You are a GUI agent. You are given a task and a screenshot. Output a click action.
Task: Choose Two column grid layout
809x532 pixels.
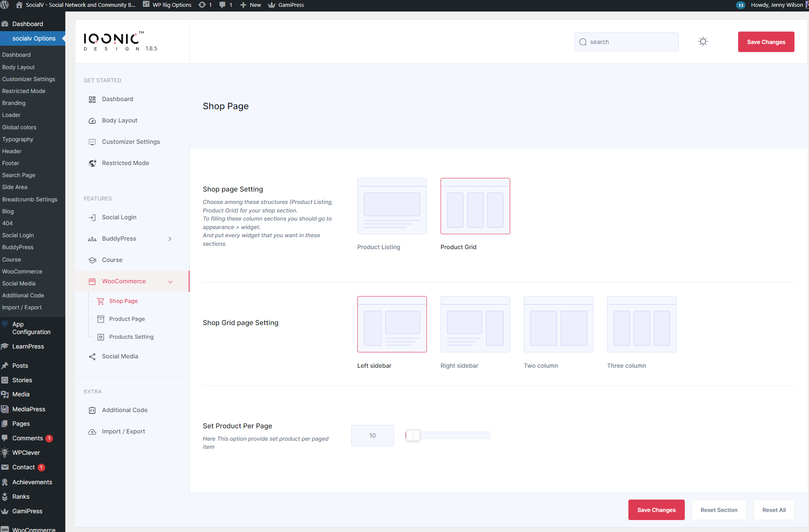point(558,324)
